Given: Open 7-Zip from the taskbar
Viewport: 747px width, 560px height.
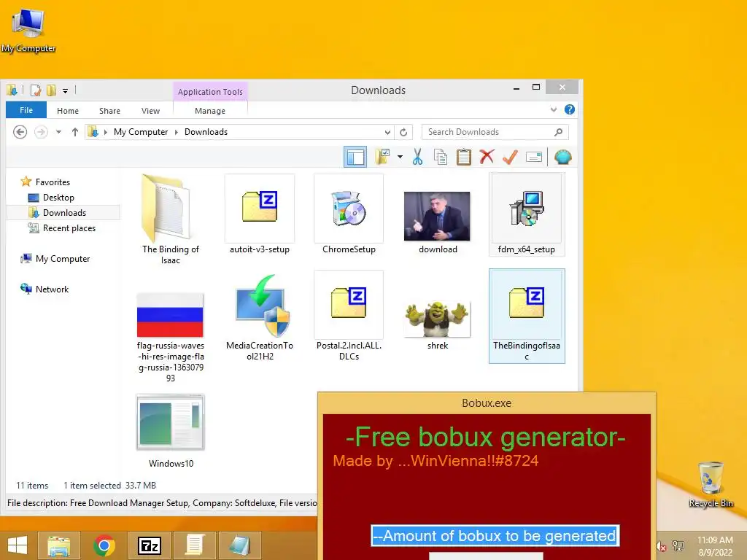Looking at the screenshot, I should [x=149, y=545].
